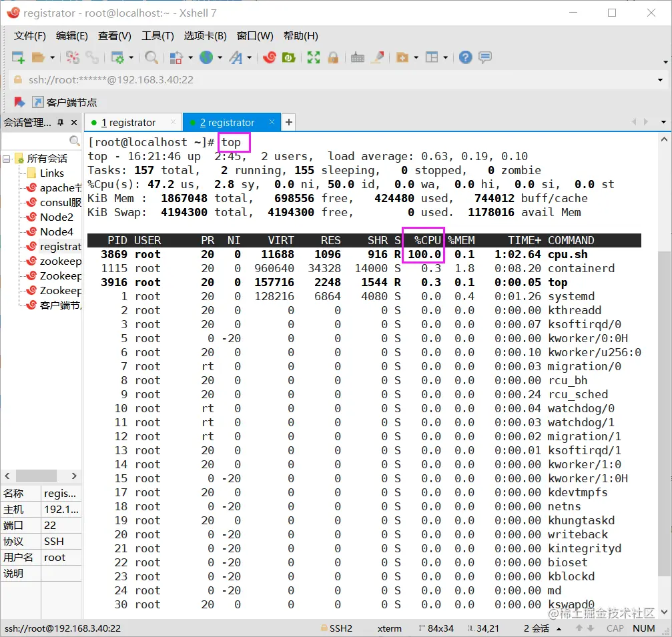Screen dimensions: 672x637
Task: Click the 客户端节点 quick link
Action: pyautogui.click(x=65, y=102)
